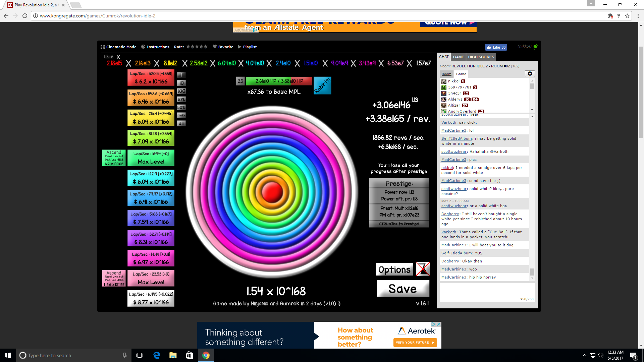Viewport: 644px width, 362px height.
Task: Open the game Options
Action: tap(394, 269)
